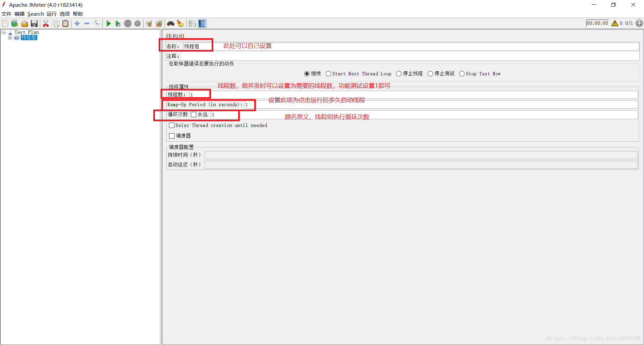Click the Shutdown test icon

coord(138,23)
